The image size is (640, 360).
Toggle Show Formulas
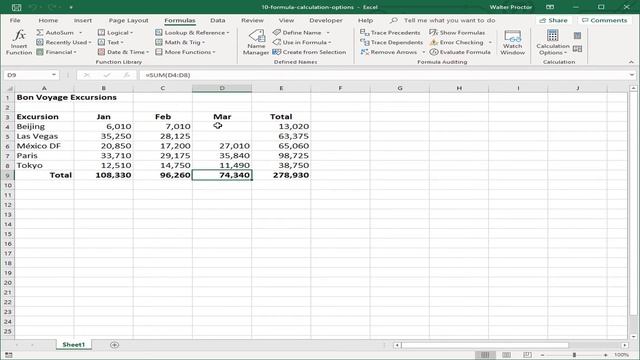[x=457, y=32]
